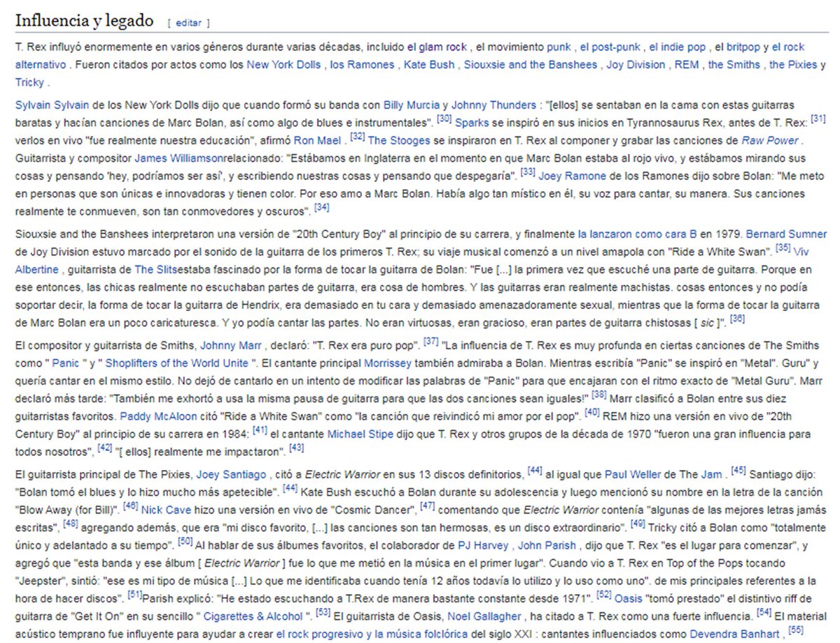Follow the 'Ron Mael' link
The width and height of the screenshot is (840, 643).
click(x=318, y=139)
